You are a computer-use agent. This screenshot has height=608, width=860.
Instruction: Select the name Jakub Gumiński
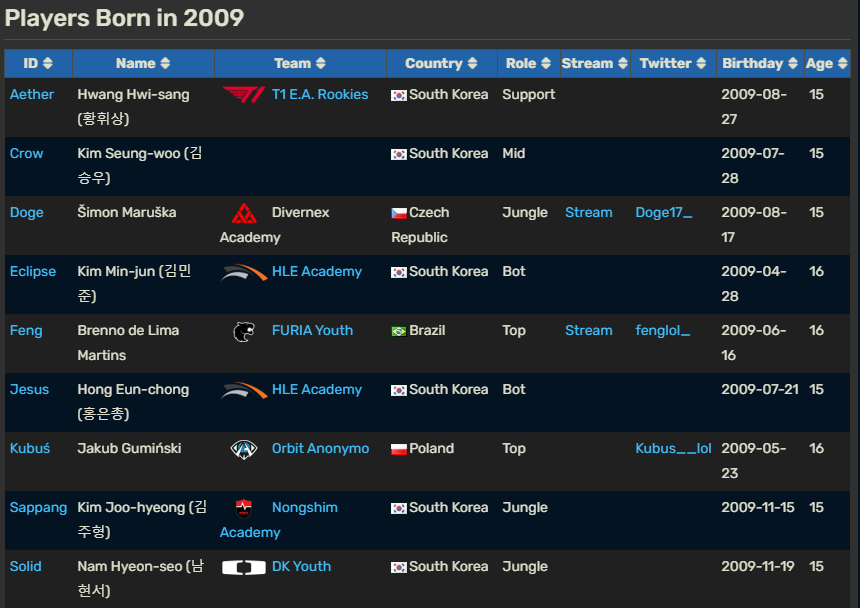point(129,448)
